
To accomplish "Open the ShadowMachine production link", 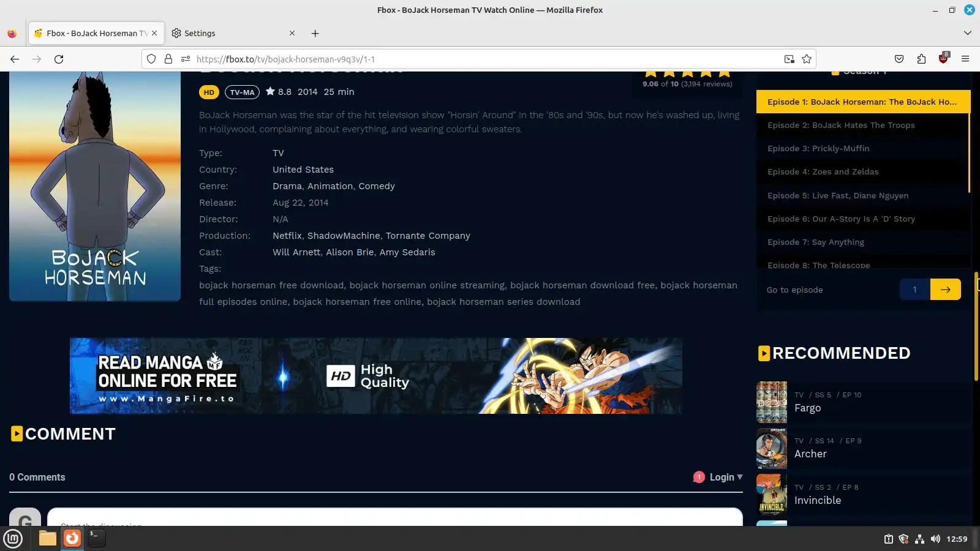I will (x=344, y=236).
